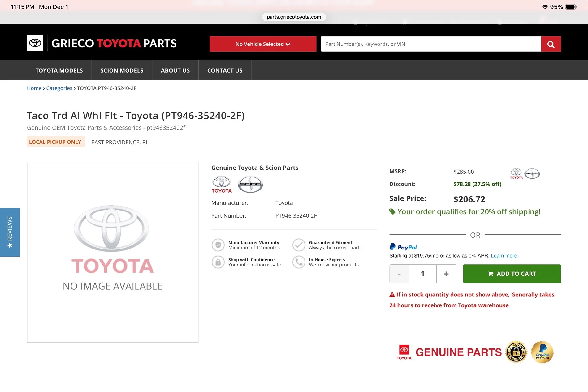Click the PayPal logo above the financing offer
Image resolution: width=588 pixels, height=392 pixels.
tap(403, 247)
